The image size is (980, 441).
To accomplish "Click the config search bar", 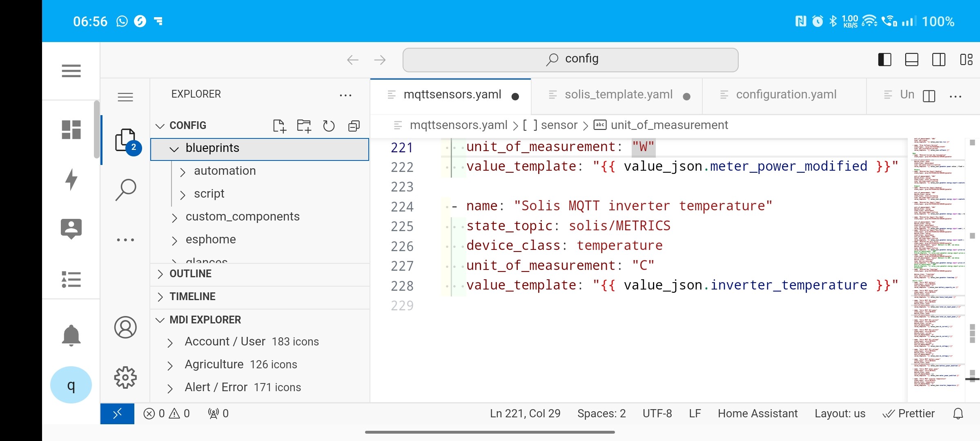I will point(570,59).
